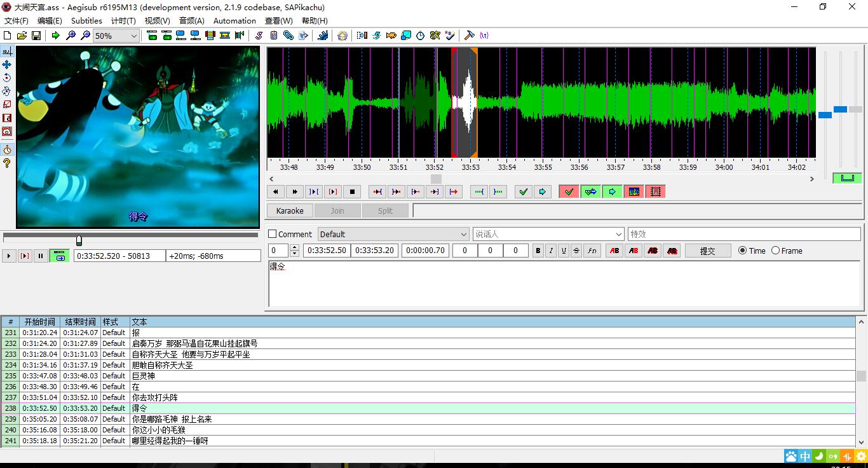Toggle tag hiding with the {\t} icon

coord(484,36)
